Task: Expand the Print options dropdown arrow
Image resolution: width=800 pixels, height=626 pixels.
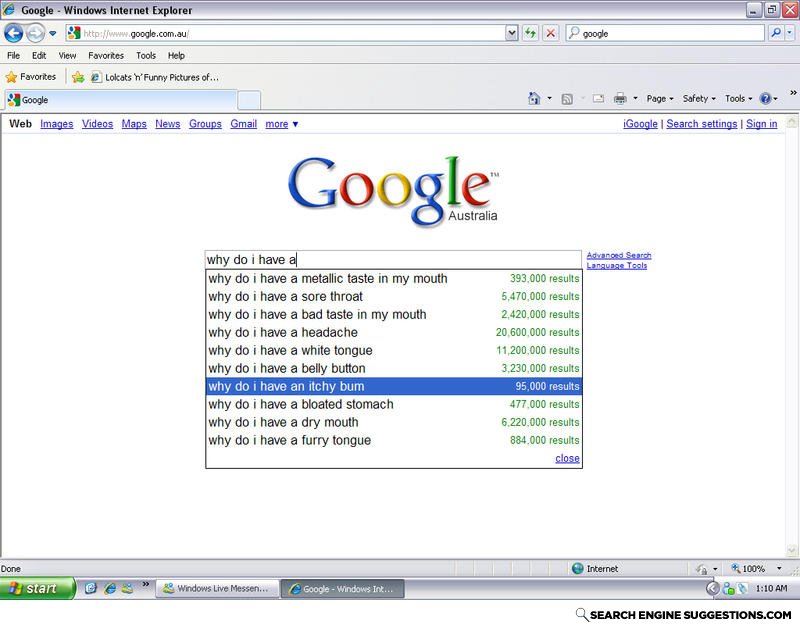Action: [x=635, y=98]
